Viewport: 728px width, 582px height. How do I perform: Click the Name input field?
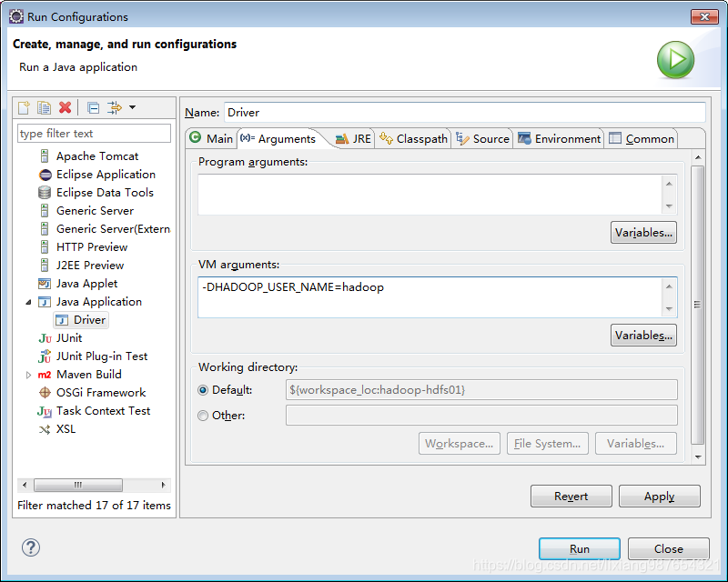pyautogui.click(x=465, y=113)
